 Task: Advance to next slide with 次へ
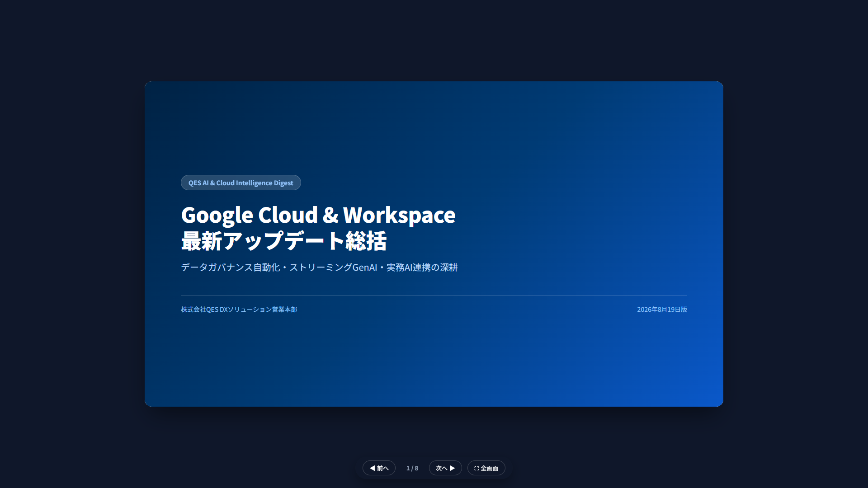click(445, 468)
